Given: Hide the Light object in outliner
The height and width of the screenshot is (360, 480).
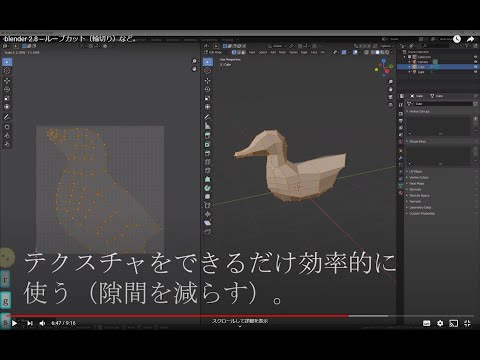Looking at the screenshot, I should point(475,72).
